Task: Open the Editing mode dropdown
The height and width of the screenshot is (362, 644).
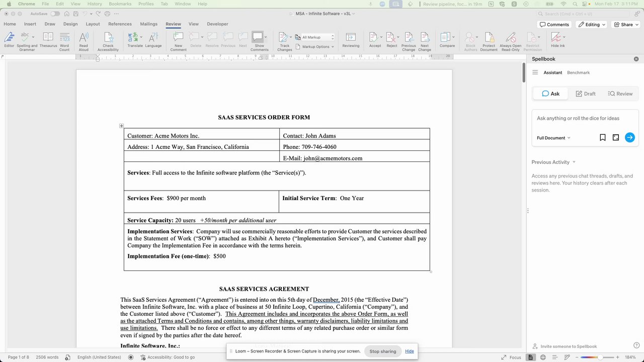Action: (x=591, y=24)
